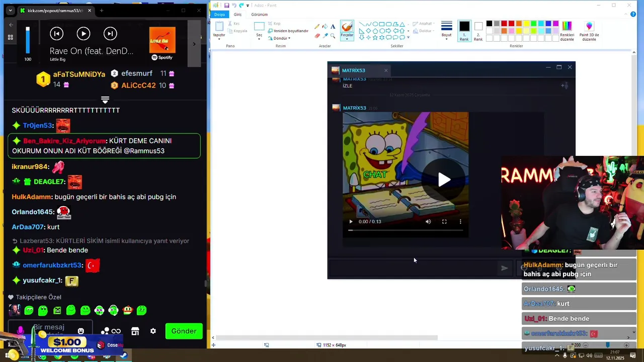Open Renkleri düzenle color editor
Screen dimensions: 644x362
click(567, 31)
